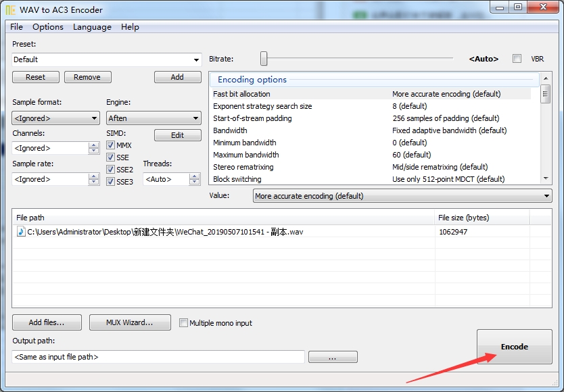Toggle the SSE SIMD checkbox

point(110,157)
